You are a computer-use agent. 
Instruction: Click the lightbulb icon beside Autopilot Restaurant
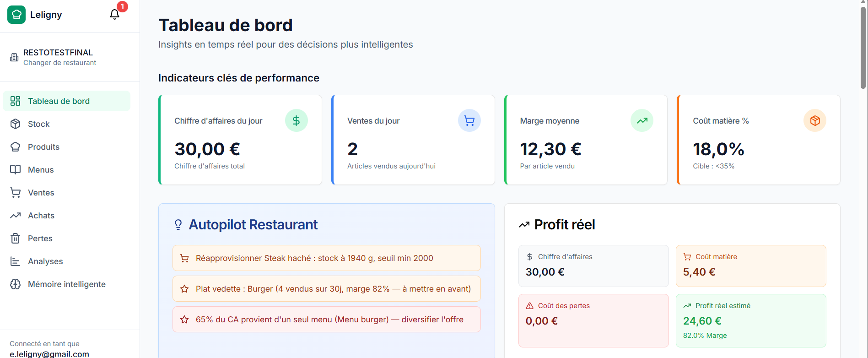[178, 224]
